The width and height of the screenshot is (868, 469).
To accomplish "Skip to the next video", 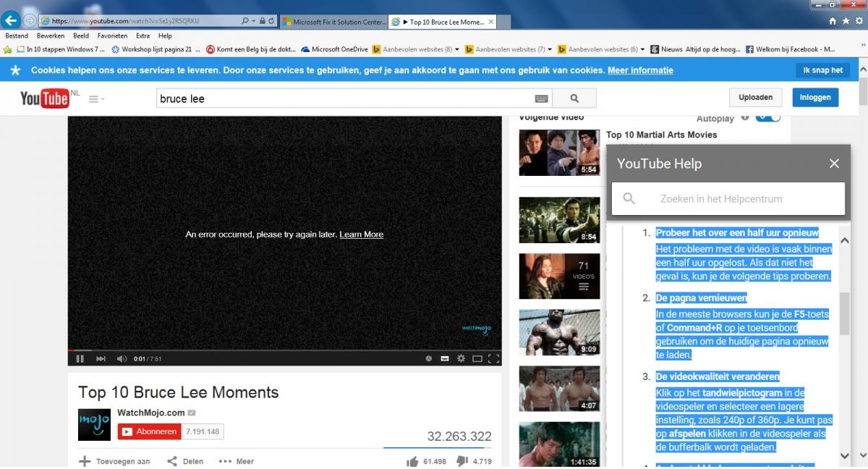I will (x=101, y=358).
